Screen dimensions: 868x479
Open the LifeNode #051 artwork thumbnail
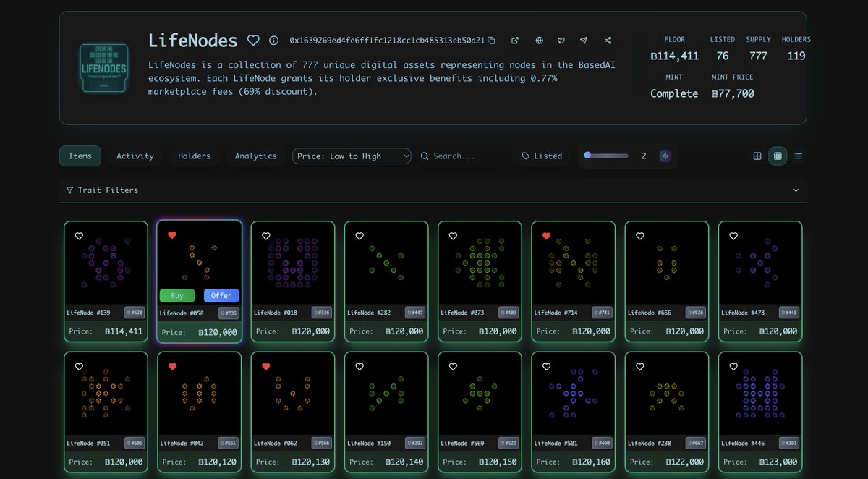(106, 394)
